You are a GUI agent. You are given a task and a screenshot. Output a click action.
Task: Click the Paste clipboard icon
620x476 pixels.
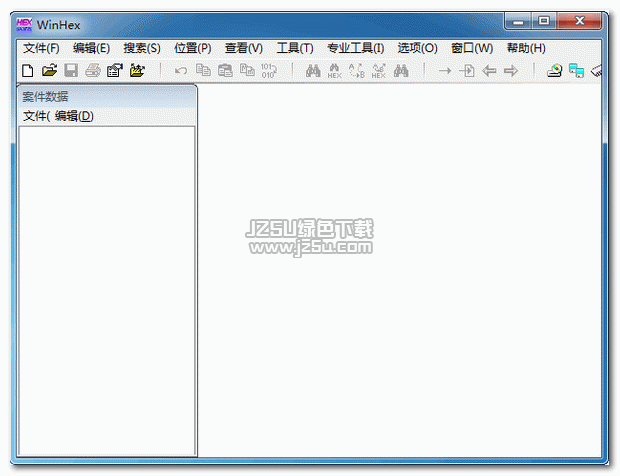[x=225, y=71]
